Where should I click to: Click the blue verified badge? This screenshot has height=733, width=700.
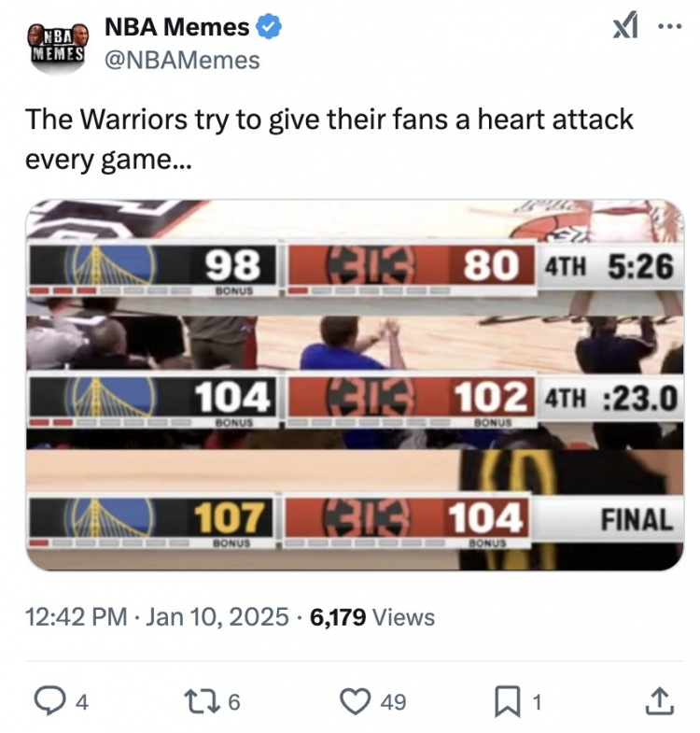(270, 28)
